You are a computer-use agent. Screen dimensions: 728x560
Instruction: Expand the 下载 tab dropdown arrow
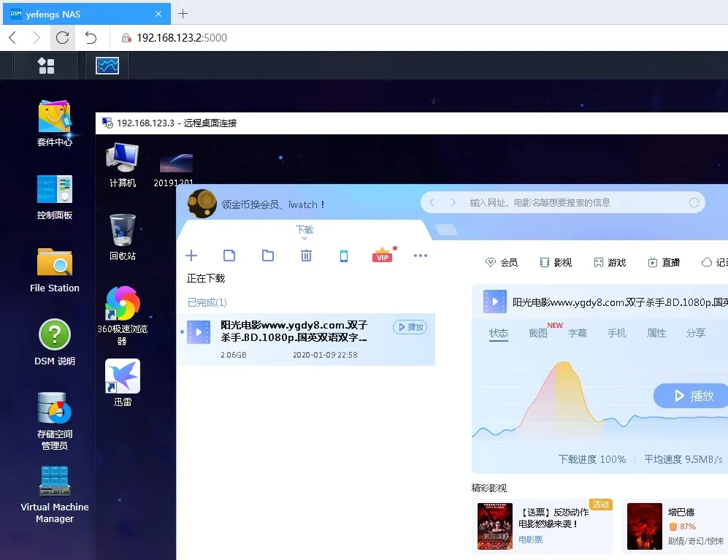(x=304, y=239)
